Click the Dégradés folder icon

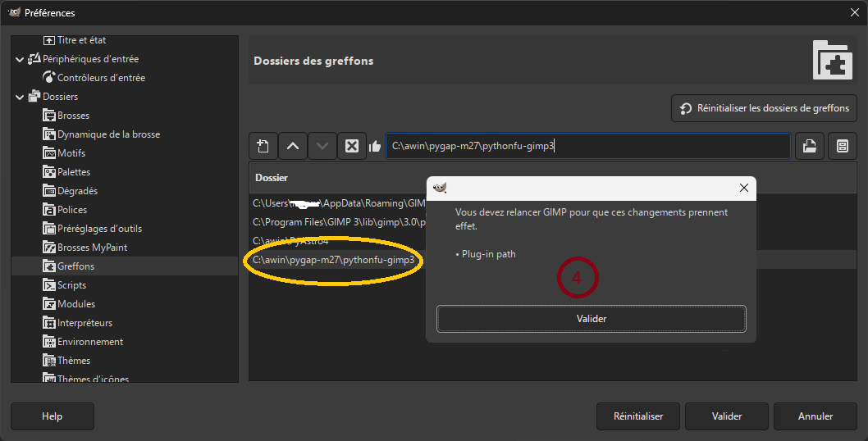[x=49, y=190]
